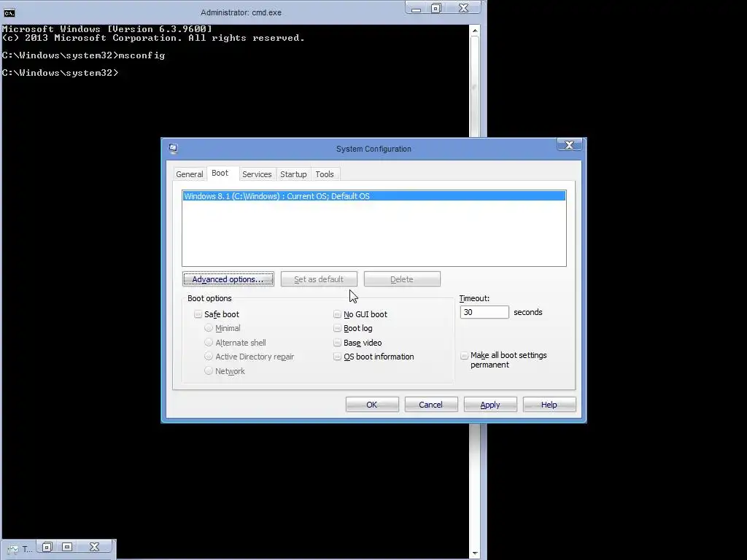This screenshot has height=560, width=747.
Task: Close the minimized window at bottom-left
Action: point(94,547)
